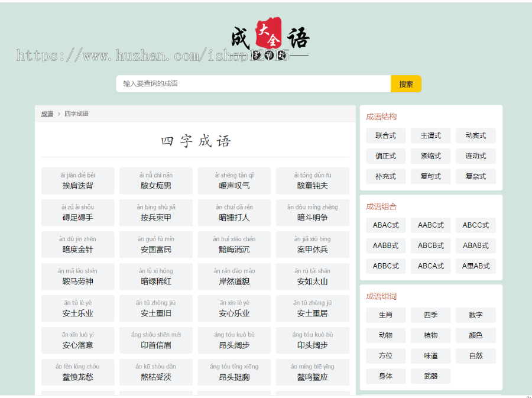Open idiom card 暗锤打人

[x=234, y=213]
